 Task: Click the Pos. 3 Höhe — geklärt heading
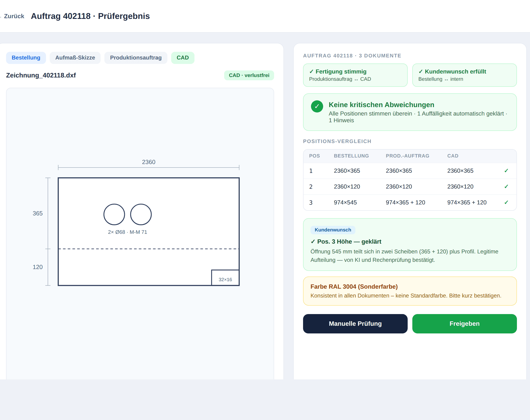(346, 242)
